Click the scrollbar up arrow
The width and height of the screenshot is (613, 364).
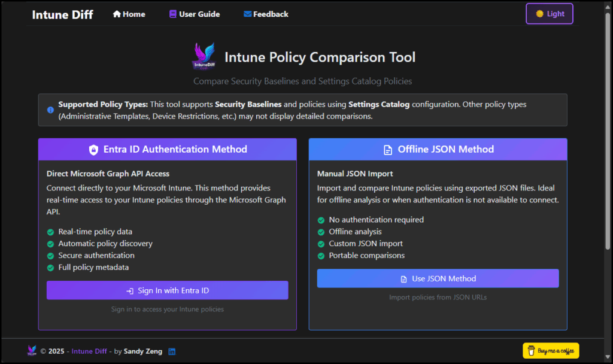point(608,7)
